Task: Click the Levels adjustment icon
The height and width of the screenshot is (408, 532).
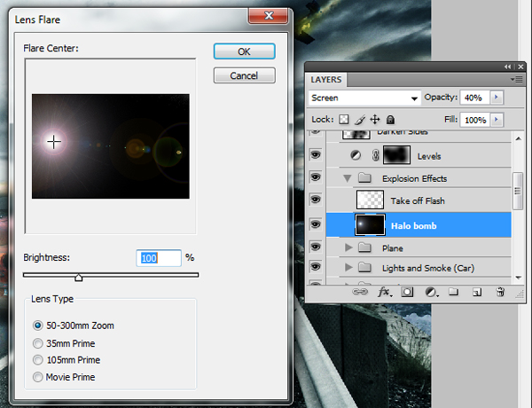Action: pos(356,155)
